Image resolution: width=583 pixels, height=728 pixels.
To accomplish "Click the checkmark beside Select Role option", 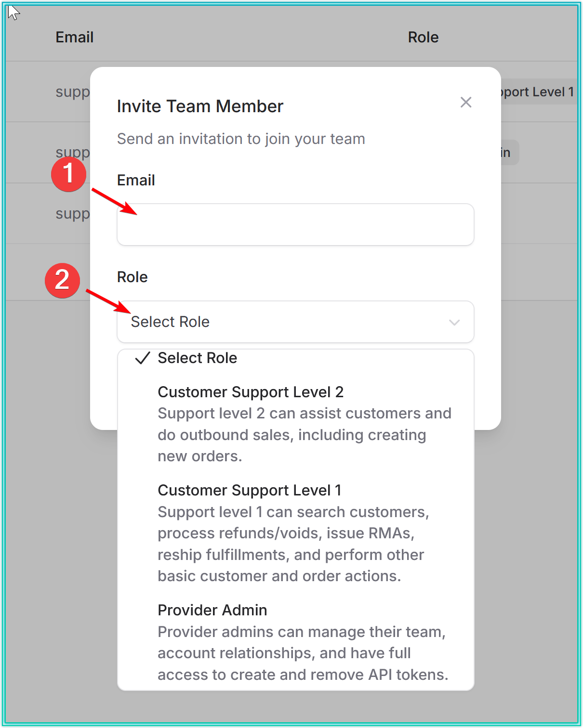I will 143,358.
